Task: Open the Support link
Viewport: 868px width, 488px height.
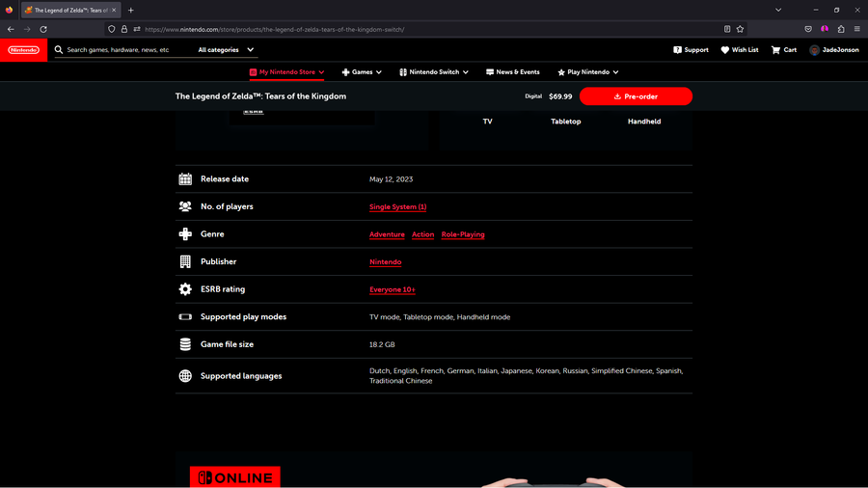Action: click(x=691, y=50)
